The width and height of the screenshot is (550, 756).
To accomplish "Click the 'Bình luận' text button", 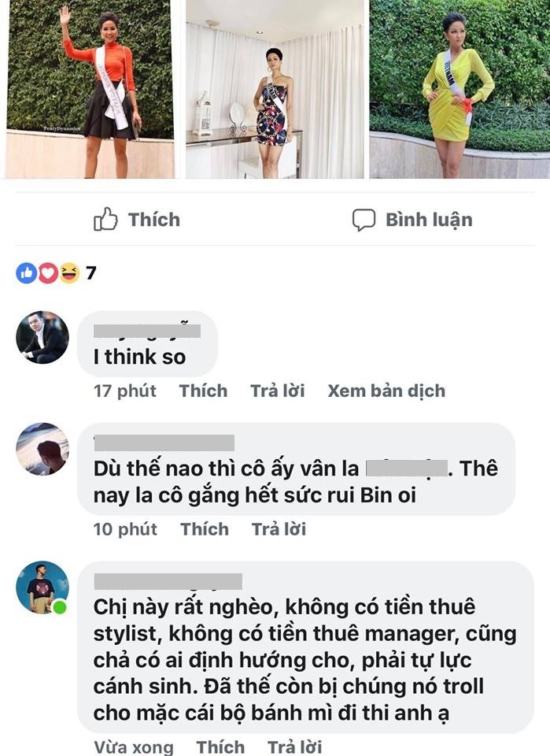I will point(429,220).
